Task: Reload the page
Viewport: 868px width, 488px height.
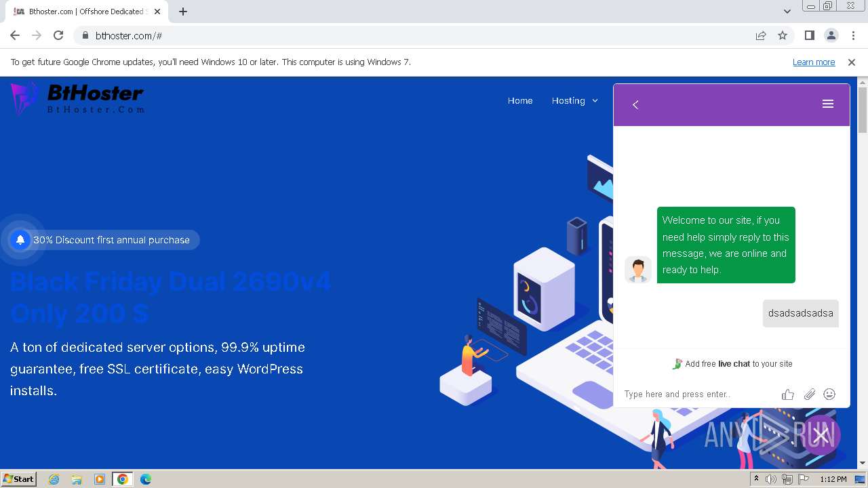Action: click(x=58, y=35)
